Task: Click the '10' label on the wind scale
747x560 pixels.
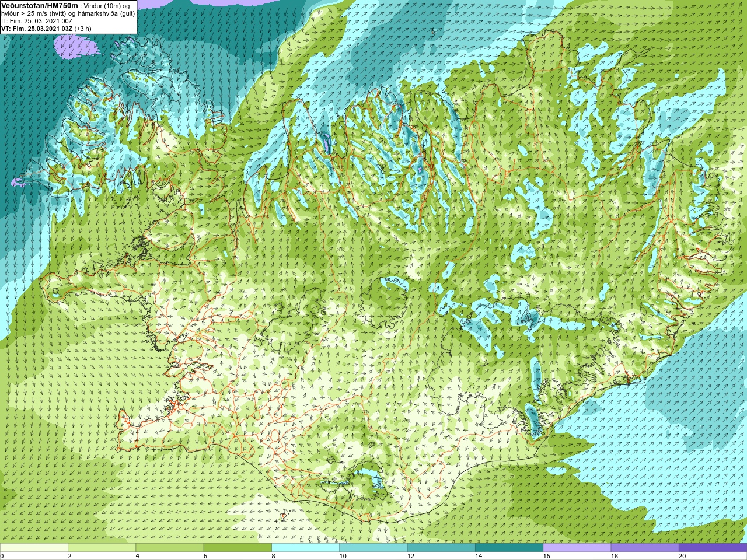Action: coord(343,556)
